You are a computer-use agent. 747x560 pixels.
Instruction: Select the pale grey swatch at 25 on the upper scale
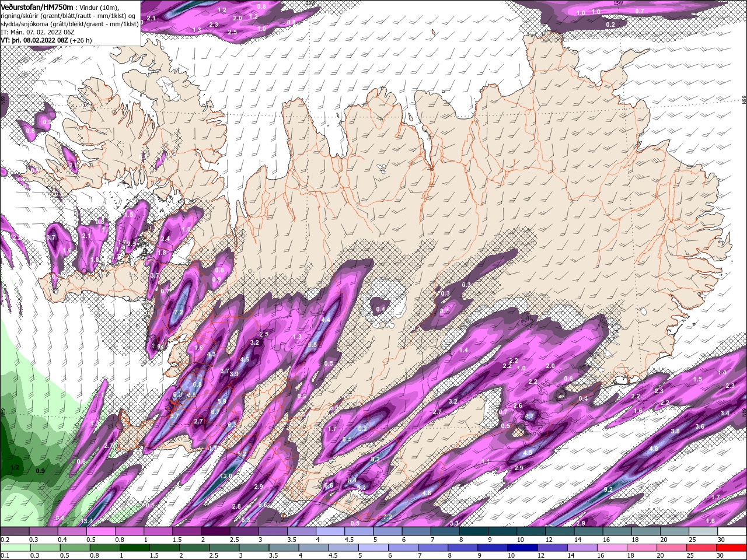pyautogui.click(x=703, y=531)
